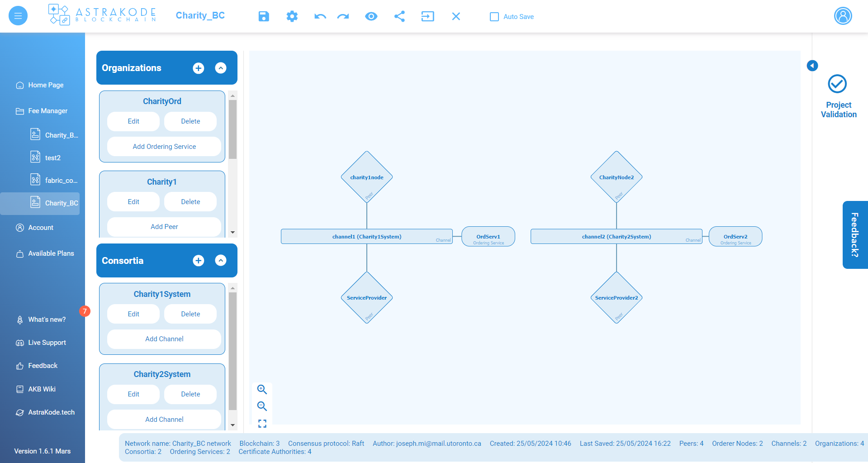Click the AstraKode Blockchain logo
This screenshot has width=868, height=463.
click(102, 15)
